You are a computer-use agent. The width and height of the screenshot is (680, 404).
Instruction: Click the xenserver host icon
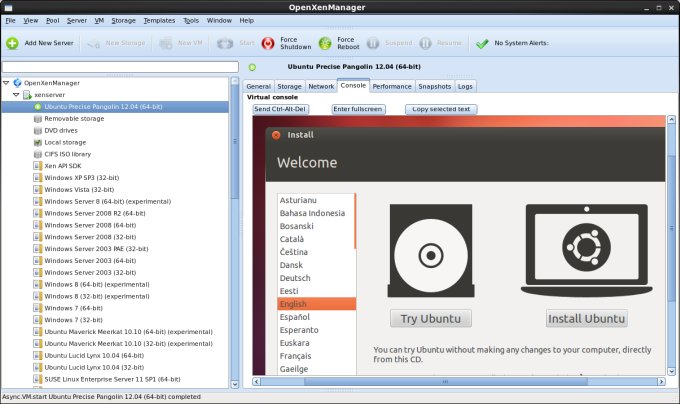27,95
